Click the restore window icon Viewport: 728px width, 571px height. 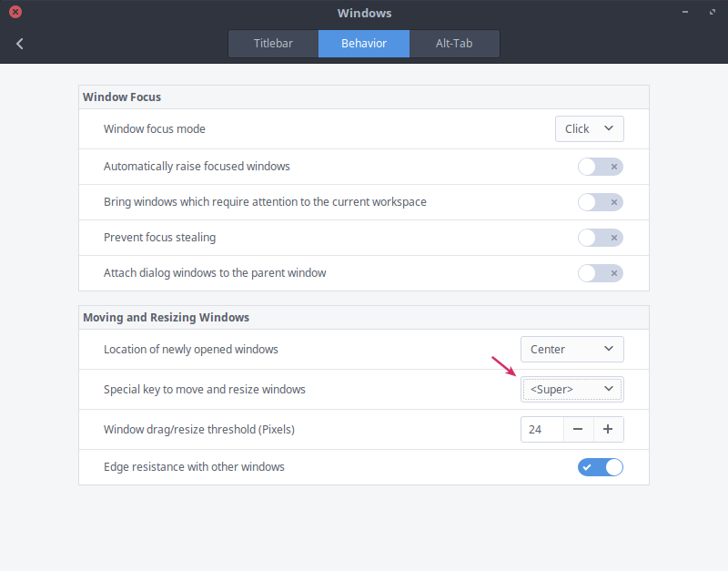click(712, 12)
